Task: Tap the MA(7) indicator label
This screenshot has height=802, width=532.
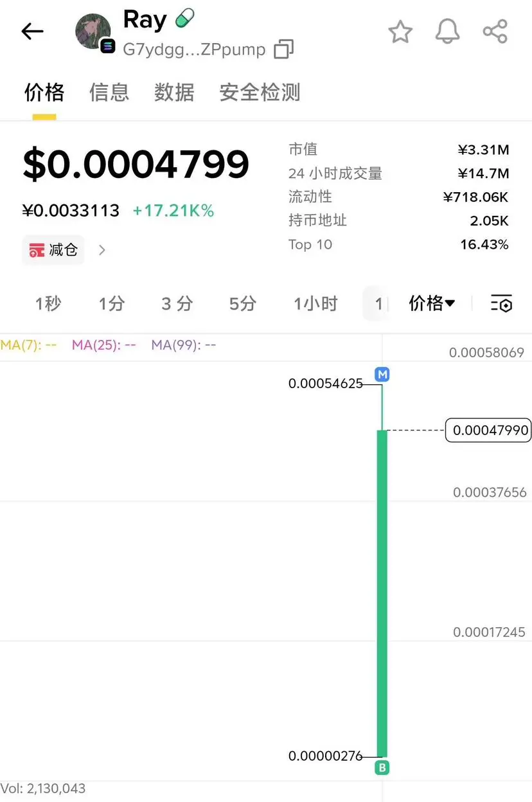Action: point(28,345)
